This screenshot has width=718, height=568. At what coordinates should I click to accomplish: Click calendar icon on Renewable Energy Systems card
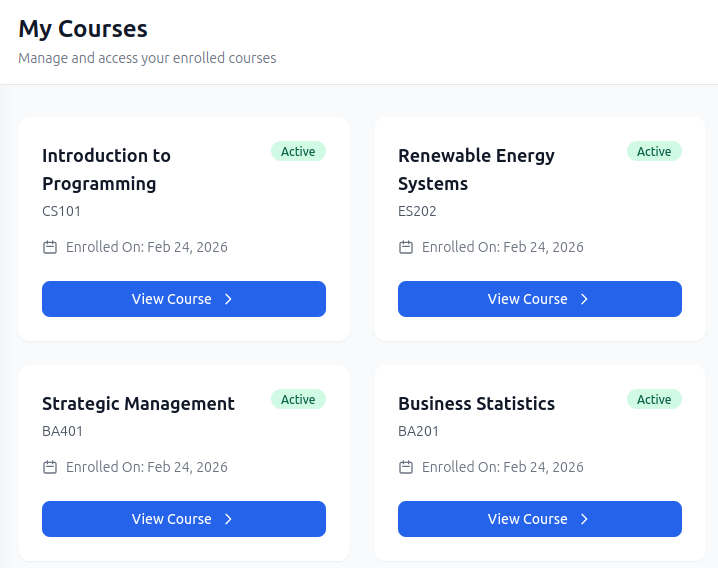point(406,247)
